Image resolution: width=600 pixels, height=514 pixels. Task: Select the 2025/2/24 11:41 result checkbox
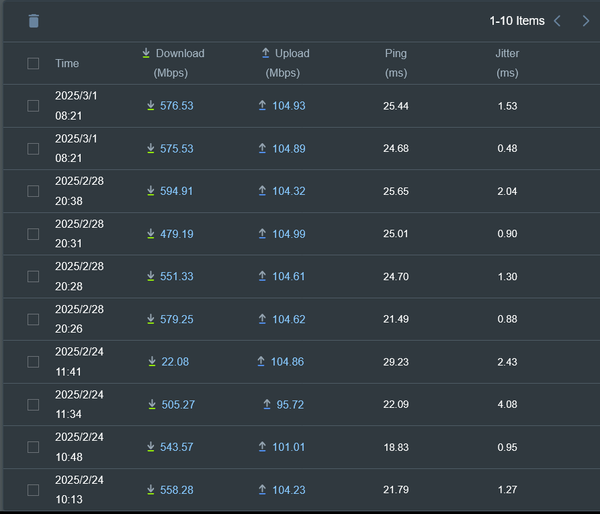coord(33,362)
